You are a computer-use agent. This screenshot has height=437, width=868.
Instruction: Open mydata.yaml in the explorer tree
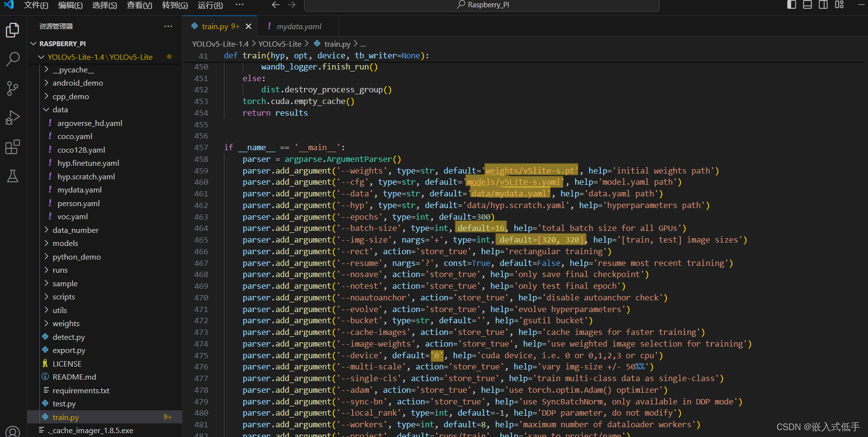click(104, 190)
